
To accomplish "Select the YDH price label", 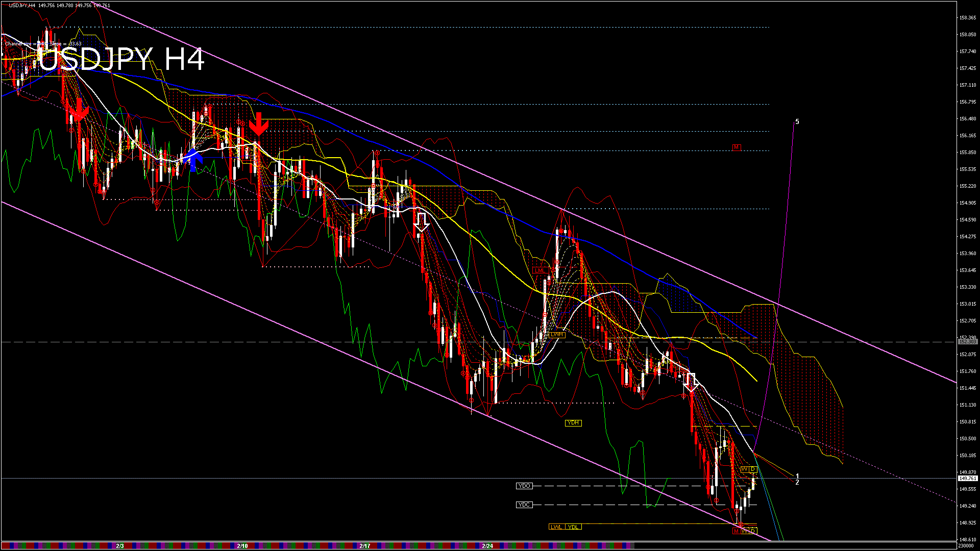I will coord(573,422).
